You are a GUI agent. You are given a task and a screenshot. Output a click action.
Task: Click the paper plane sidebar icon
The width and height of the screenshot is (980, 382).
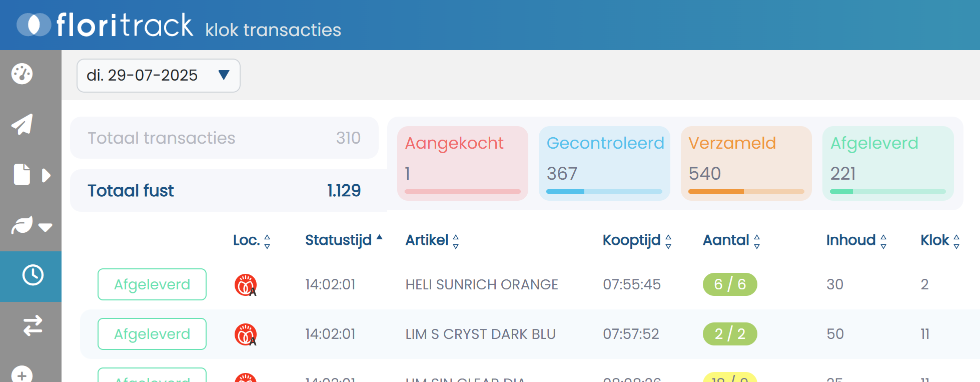22,124
